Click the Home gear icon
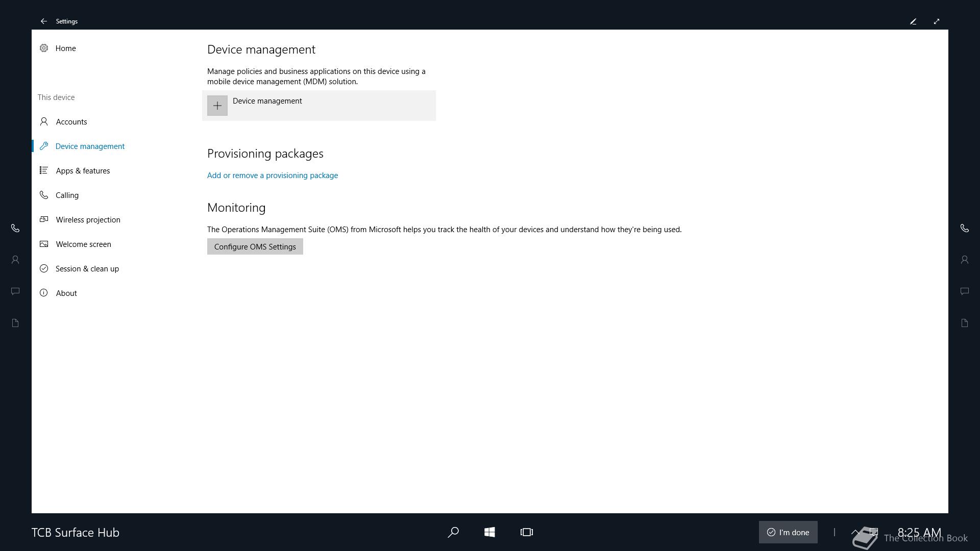The width and height of the screenshot is (980, 551). pyautogui.click(x=44, y=48)
